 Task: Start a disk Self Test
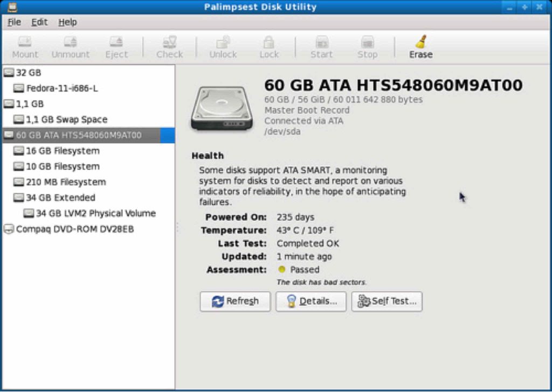(387, 302)
